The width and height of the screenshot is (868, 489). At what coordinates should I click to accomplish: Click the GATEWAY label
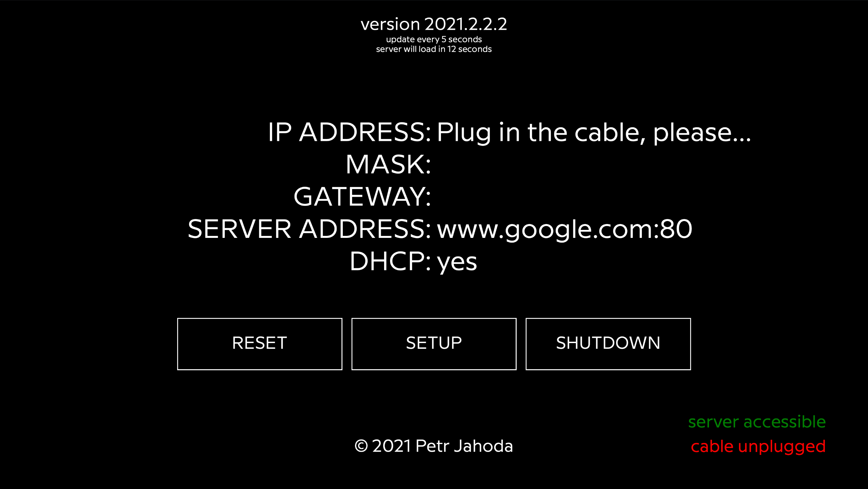(362, 196)
